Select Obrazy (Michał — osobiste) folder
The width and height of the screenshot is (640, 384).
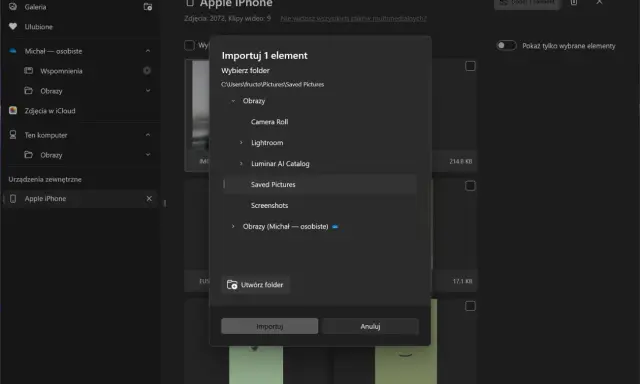pos(285,226)
